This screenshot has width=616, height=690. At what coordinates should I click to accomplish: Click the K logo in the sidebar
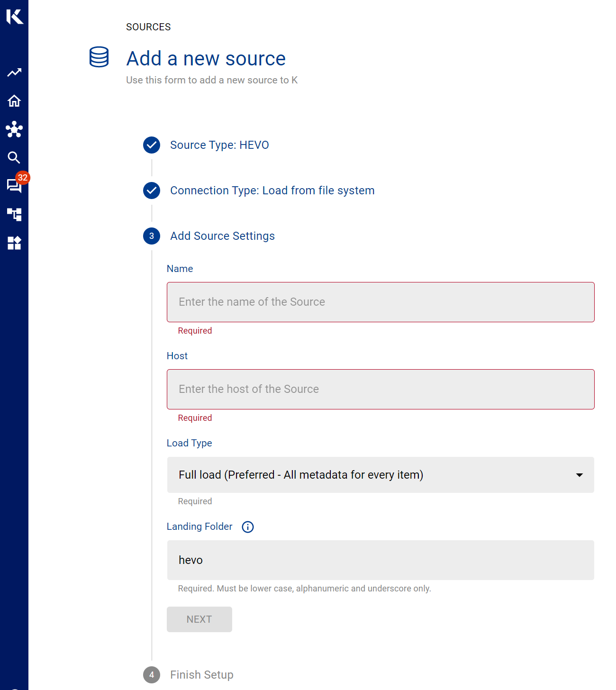point(14,17)
